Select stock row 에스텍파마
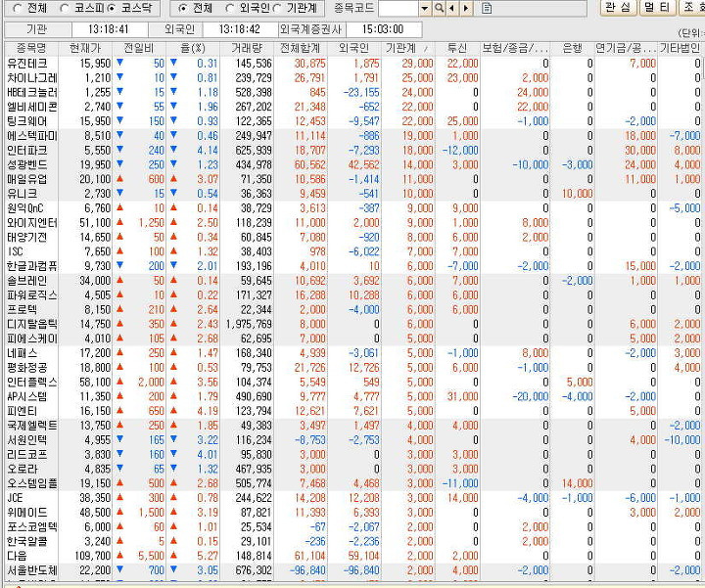 tap(352, 136)
